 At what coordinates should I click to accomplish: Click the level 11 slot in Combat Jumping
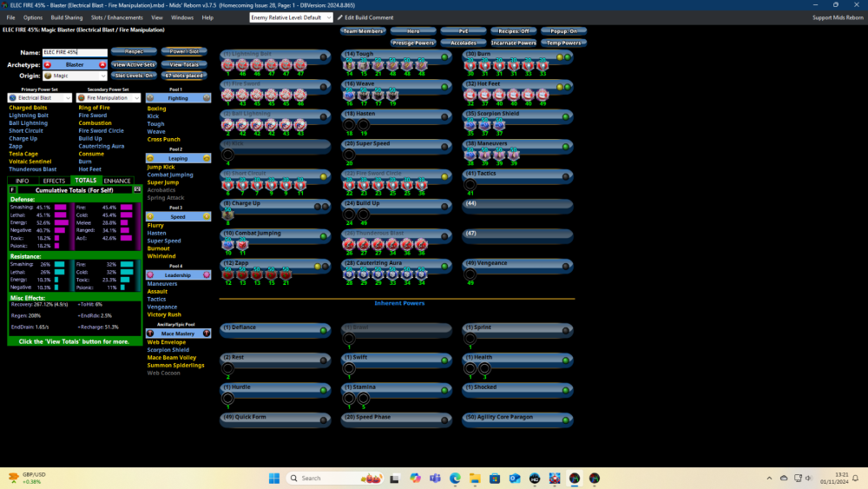(242, 245)
